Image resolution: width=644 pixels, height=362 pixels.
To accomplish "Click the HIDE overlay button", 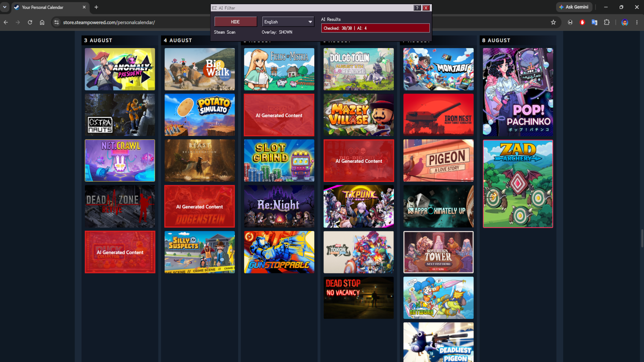I will pos(235,22).
